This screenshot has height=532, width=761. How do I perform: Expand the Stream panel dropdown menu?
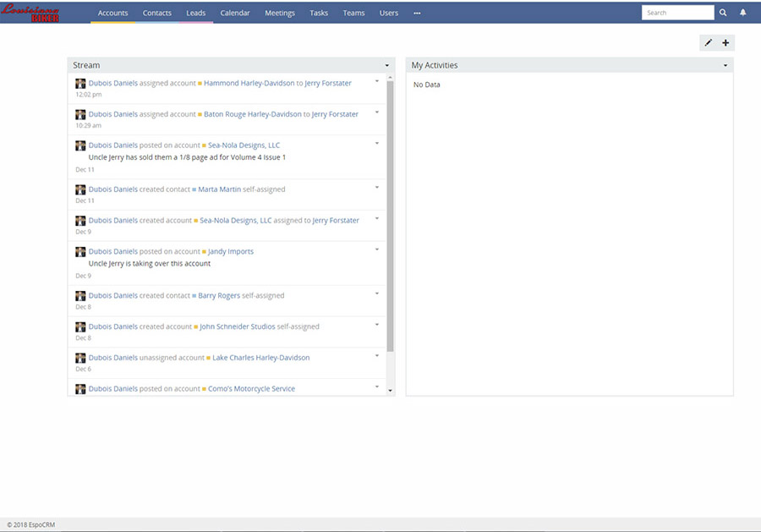(x=386, y=65)
